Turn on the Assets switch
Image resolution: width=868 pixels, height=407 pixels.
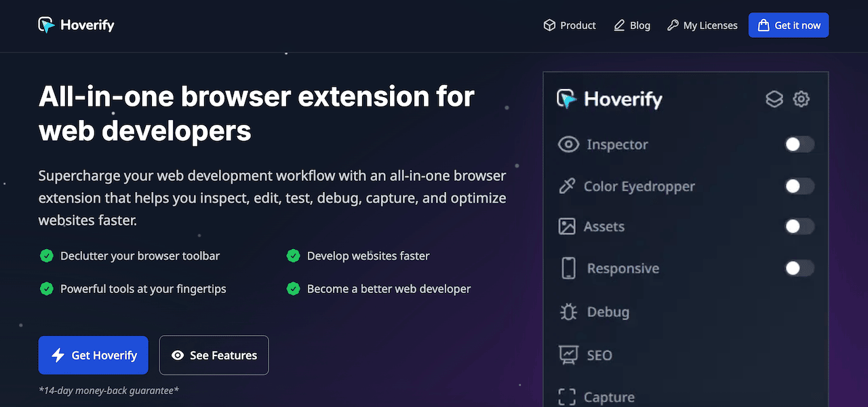800,227
